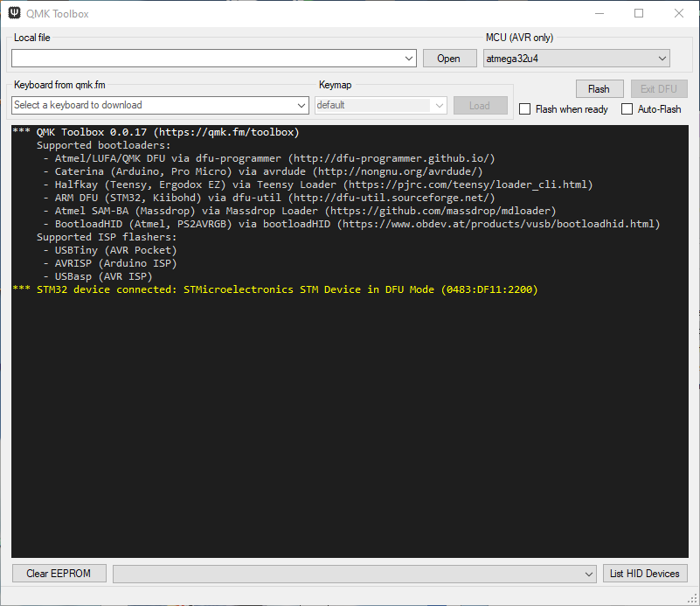Click the USBasp (AVR ISP) log line
Image resolution: width=700 pixels, height=606 pixels.
point(96,276)
